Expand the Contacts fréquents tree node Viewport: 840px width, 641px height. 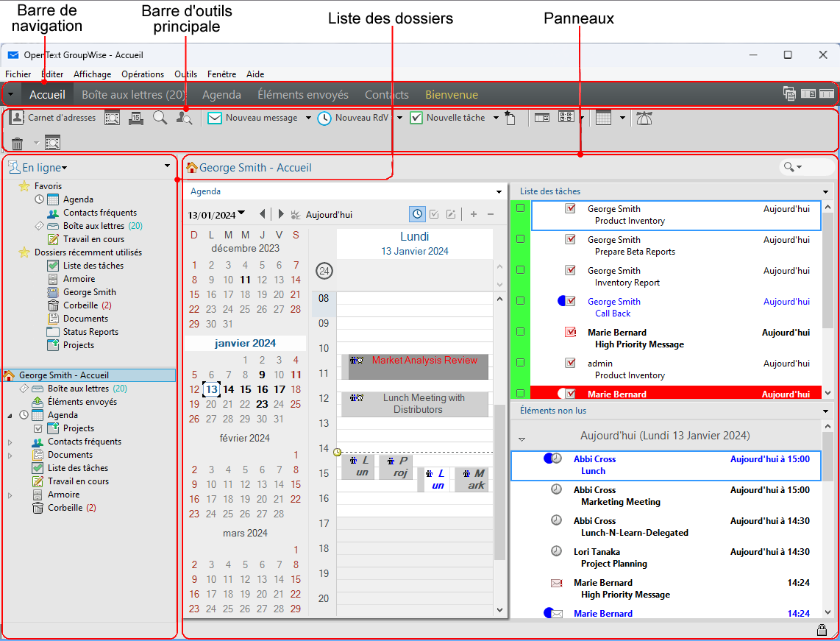click(x=10, y=442)
